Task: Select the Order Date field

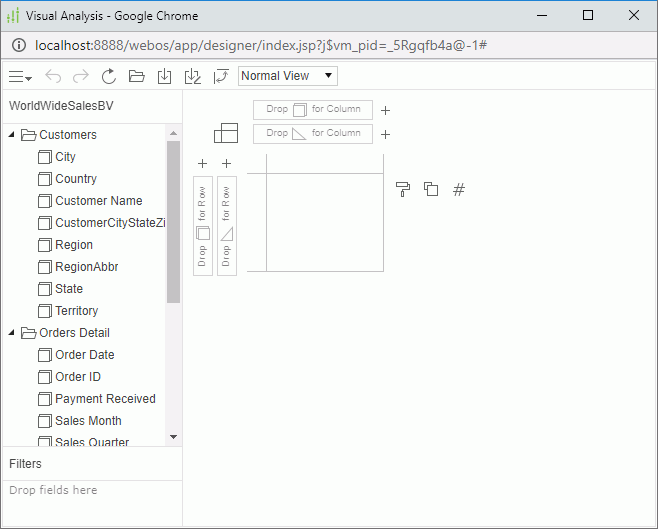Action: click(x=84, y=355)
